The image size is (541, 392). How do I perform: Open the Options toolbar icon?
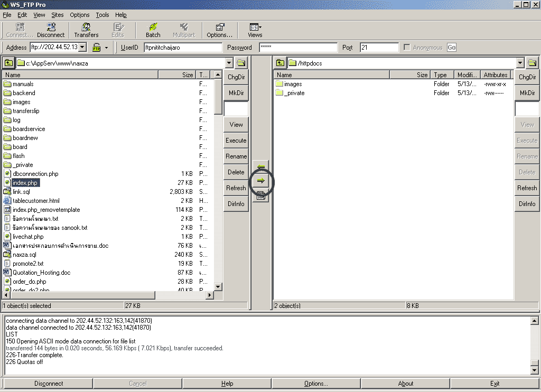[x=219, y=30]
